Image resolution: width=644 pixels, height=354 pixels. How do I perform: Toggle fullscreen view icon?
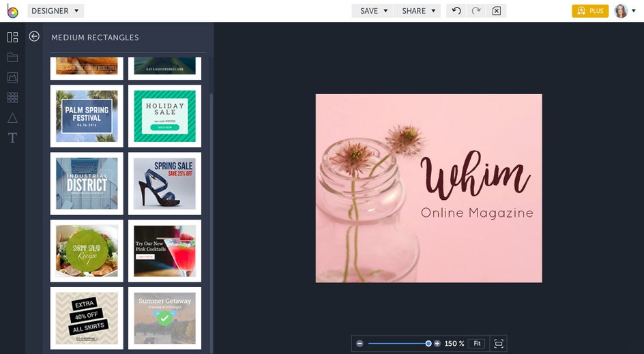tap(499, 344)
